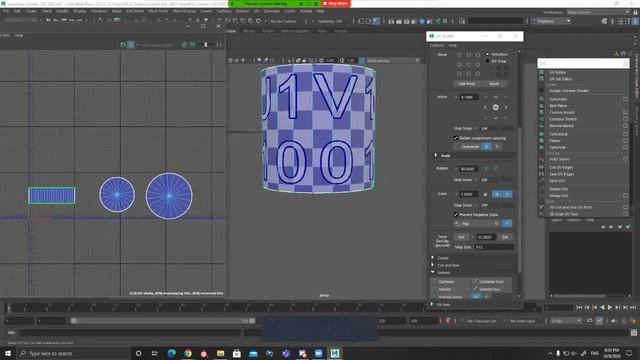Viewport: 640px width, 360px height.
Task: Collapse the Unfold section
Action: coord(433,272)
